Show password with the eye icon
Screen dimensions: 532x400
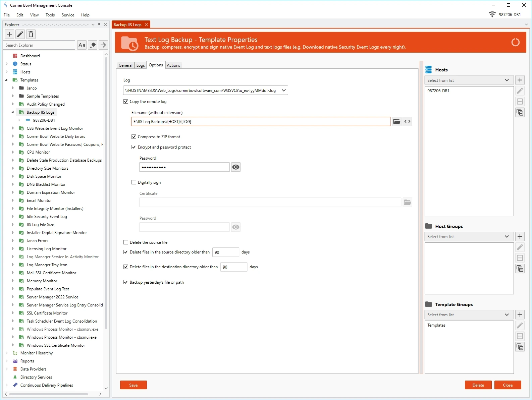[236, 167]
